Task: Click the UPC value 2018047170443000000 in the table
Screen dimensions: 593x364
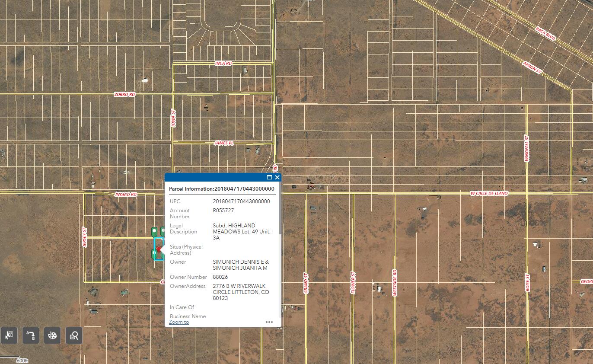Action: coord(241,201)
